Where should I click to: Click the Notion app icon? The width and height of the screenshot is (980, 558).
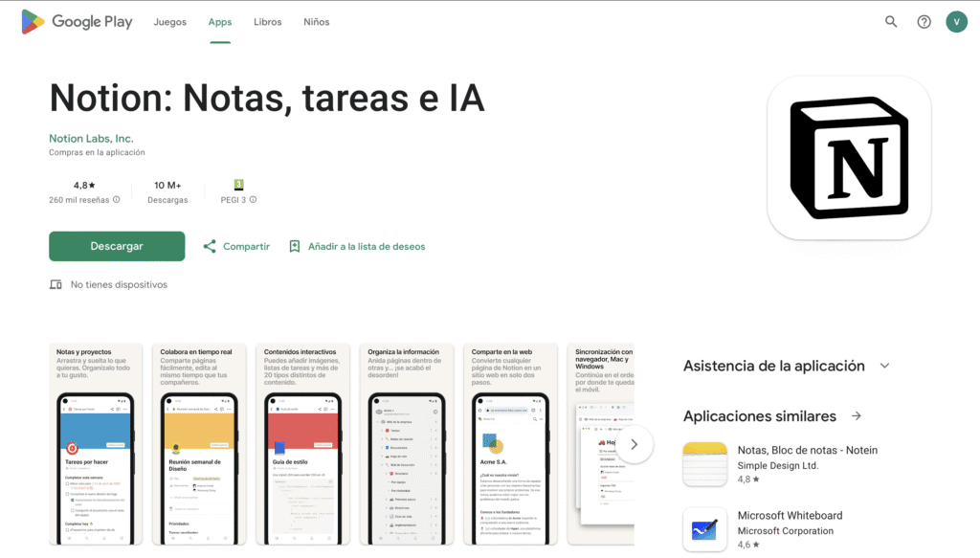point(849,158)
